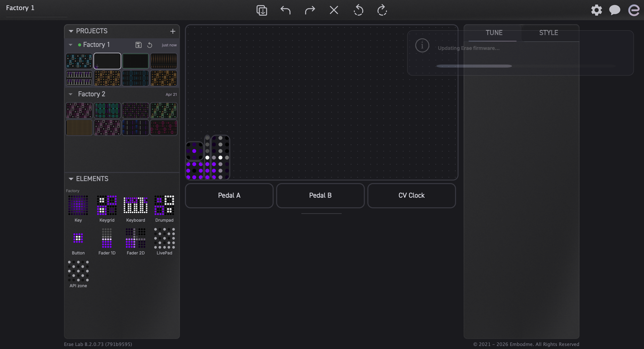
Task: Click the "Updating Erae firmware..." message
Action: 468,48
